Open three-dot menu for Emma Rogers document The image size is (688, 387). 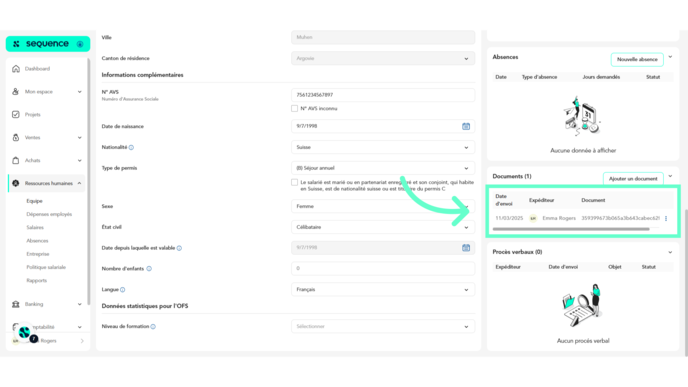point(666,218)
